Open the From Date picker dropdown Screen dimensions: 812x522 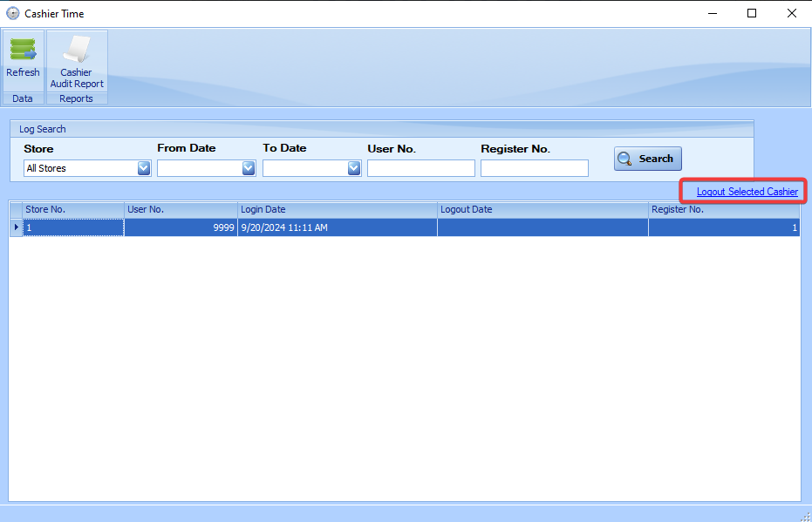point(249,168)
